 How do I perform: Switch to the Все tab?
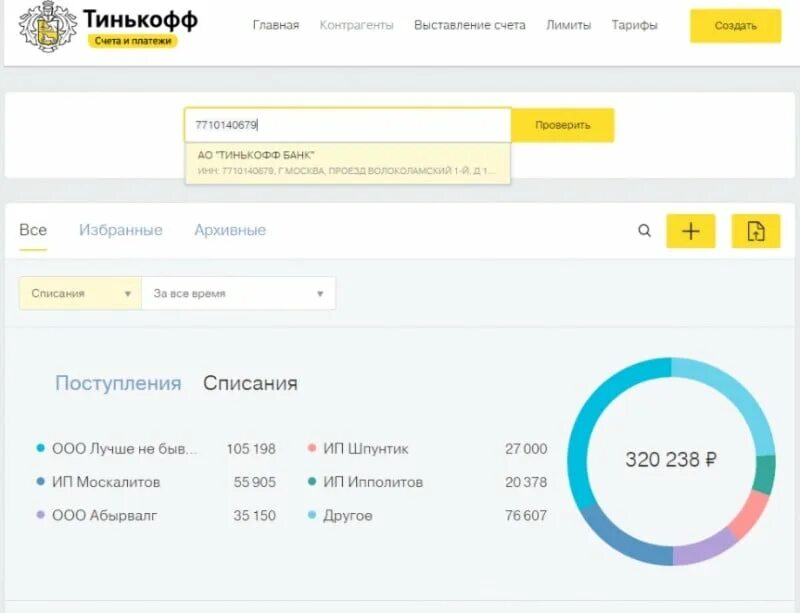click(x=33, y=230)
